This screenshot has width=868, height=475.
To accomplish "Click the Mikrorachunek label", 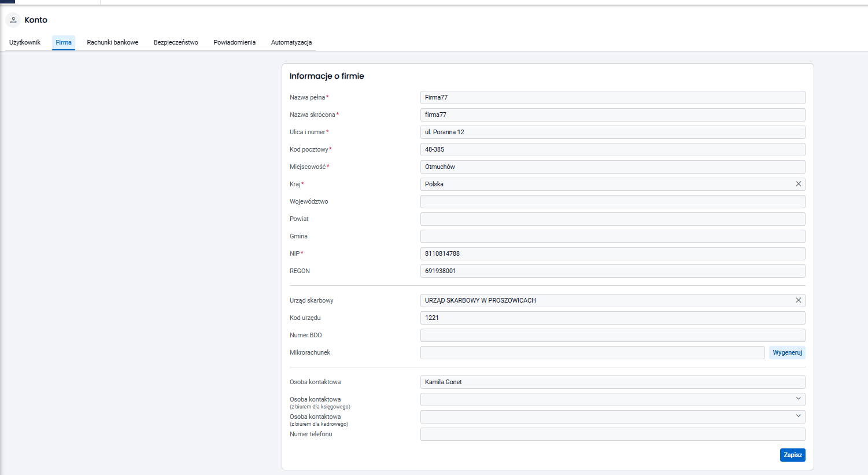I will [x=310, y=352].
